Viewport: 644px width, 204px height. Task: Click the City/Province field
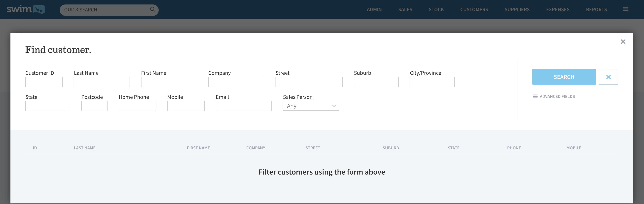pyautogui.click(x=432, y=82)
